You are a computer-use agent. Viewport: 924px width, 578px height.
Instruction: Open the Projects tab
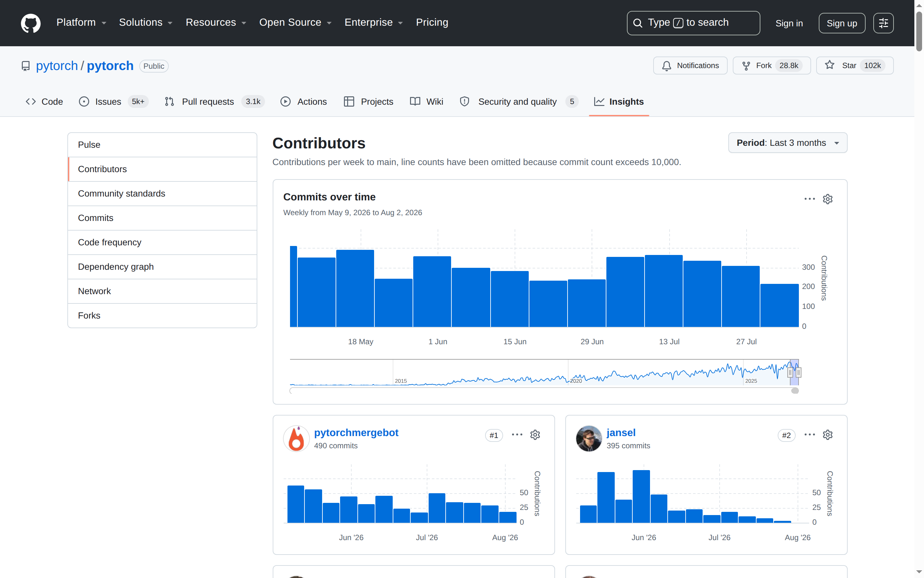[x=368, y=102]
